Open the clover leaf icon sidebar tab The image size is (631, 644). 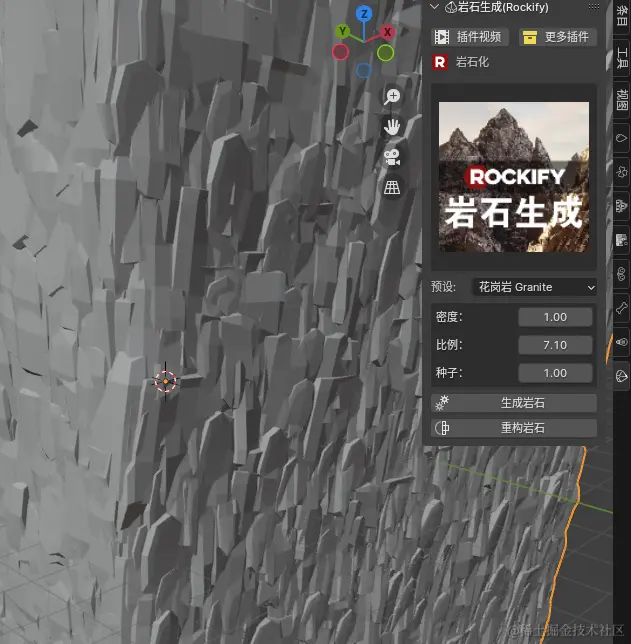[x=622, y=172]
